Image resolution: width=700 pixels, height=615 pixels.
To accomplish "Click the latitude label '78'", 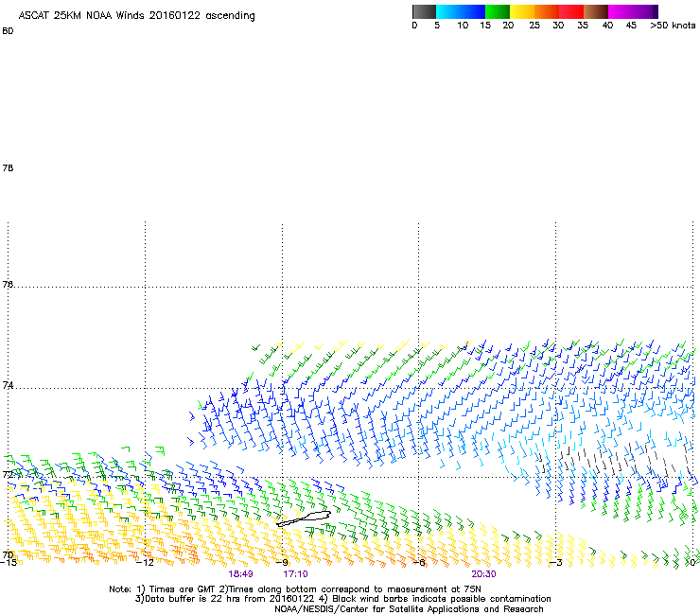I will [8, 167].
